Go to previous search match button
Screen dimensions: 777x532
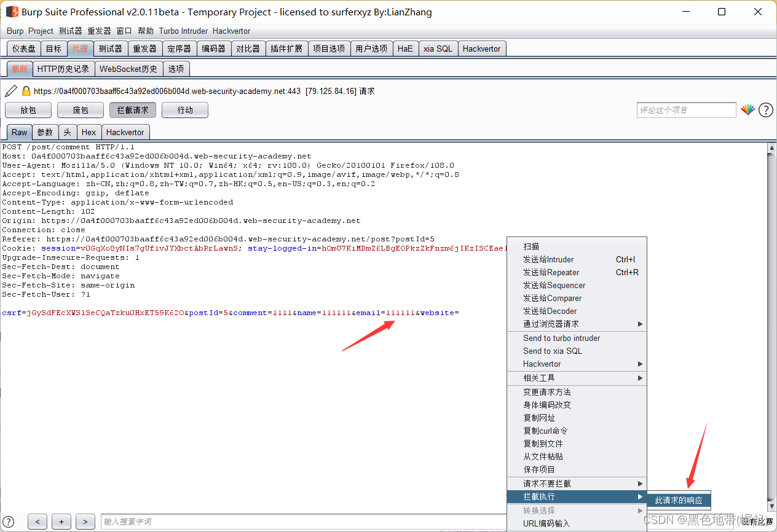coord(37,522)
